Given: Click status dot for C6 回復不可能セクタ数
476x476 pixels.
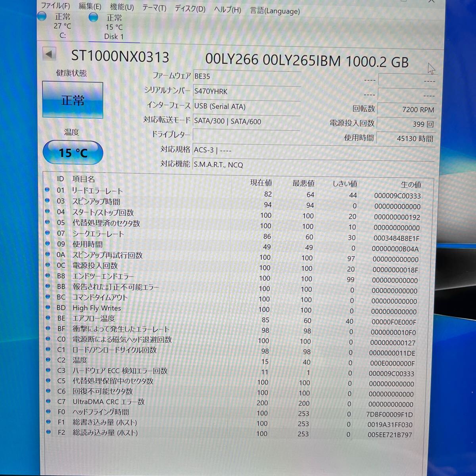Looking at the screenshot, I should coord(48,391).
